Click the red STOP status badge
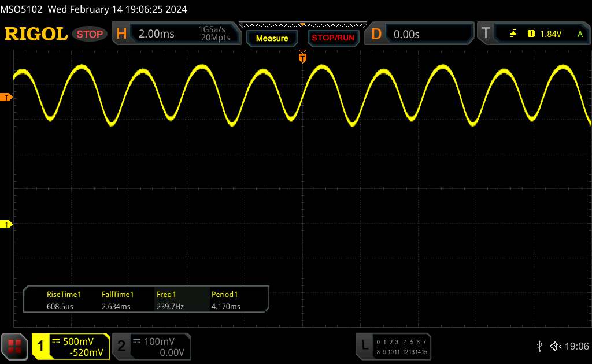This screenshot has width=592, height=364. click(91, 34)
